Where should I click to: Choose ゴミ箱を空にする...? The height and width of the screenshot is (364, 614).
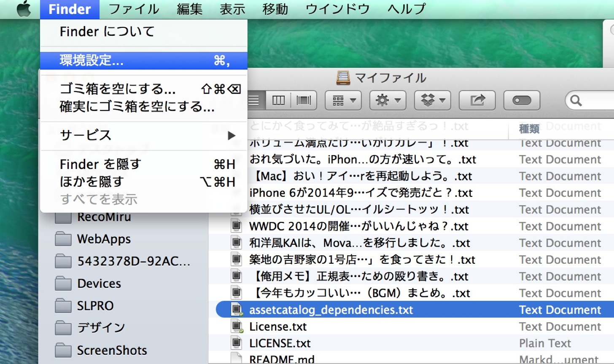tap(143, 89)
